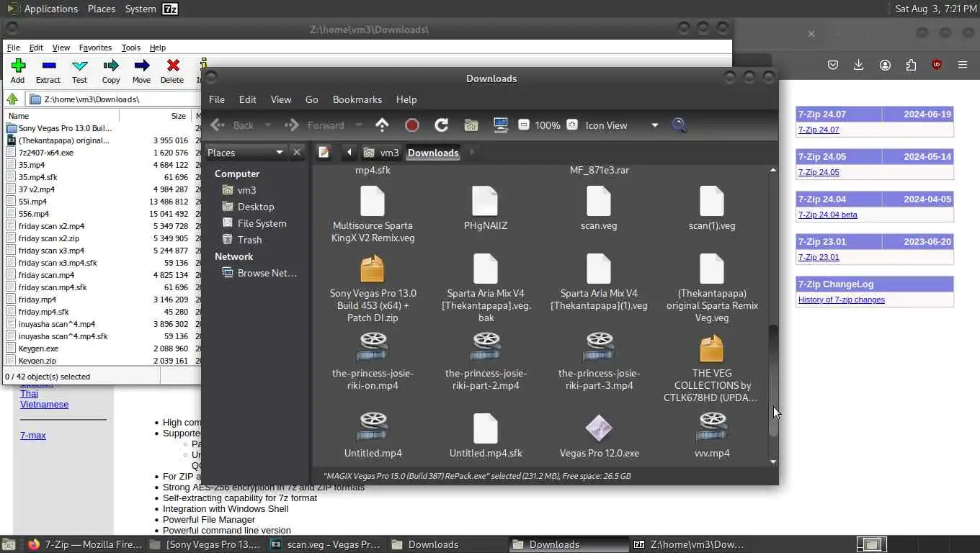Select Desktop in the Places sidebar
The height and width of the screenshot is (553, 980).
(x=255, y=207)
